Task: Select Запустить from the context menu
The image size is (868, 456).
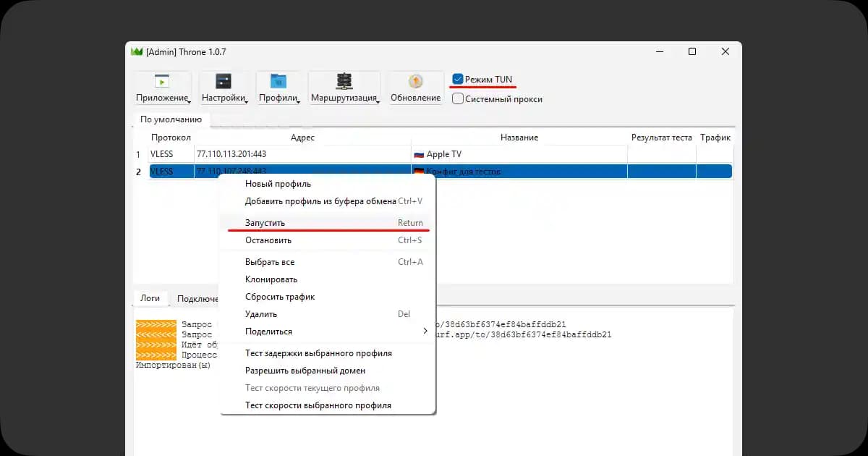Action: tap(265, 223)
